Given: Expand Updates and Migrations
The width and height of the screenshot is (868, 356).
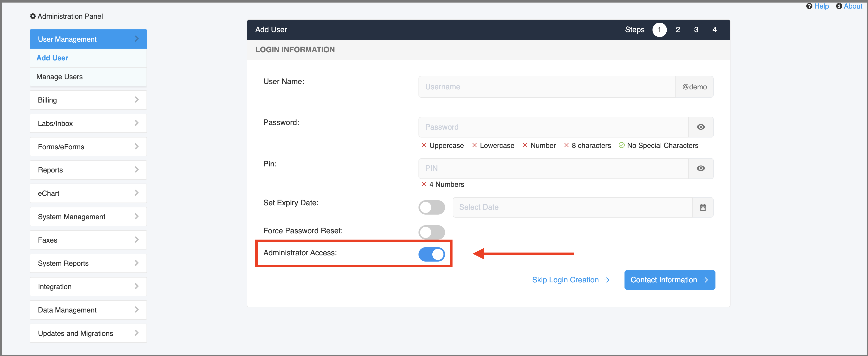Looking at the screenshot, I should (x=88, y=333).
